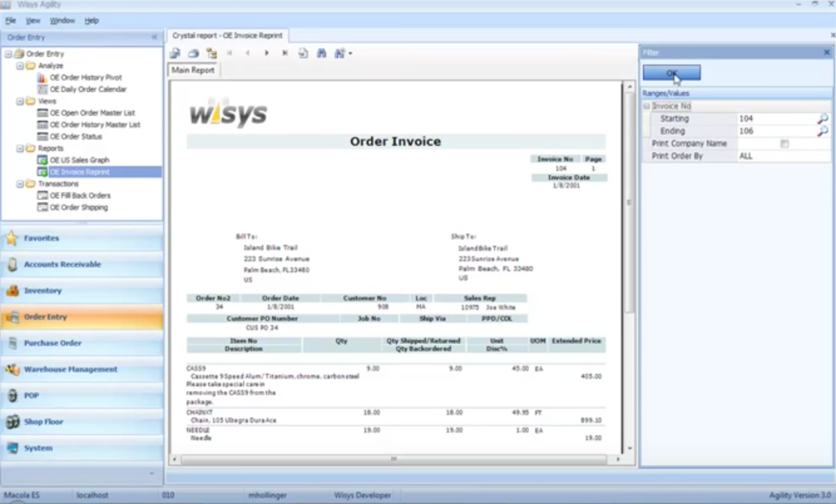Open the zoom level dropdown arrow
836x504 pixels.
tap(350, 53)
